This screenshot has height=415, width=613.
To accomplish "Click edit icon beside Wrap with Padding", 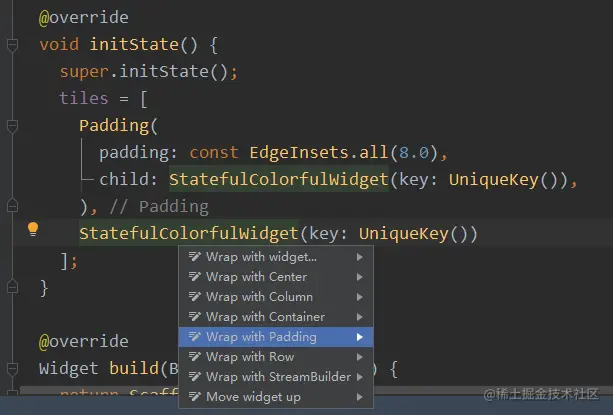I will tap(195, 336).
